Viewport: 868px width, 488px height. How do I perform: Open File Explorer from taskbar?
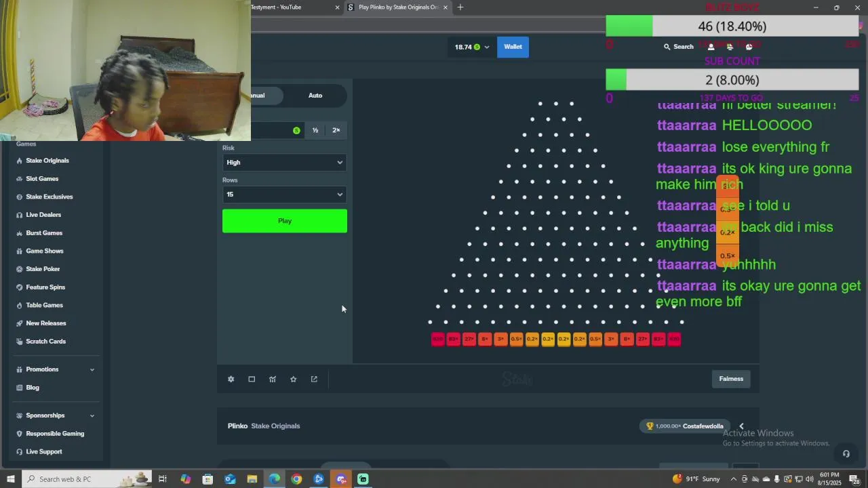[x=252, y=479]
